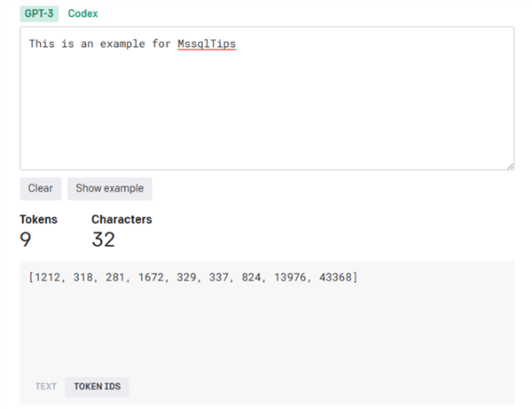Switch output view to TEXT
Viewport: 532px width, 409px height.
point(46,387)
